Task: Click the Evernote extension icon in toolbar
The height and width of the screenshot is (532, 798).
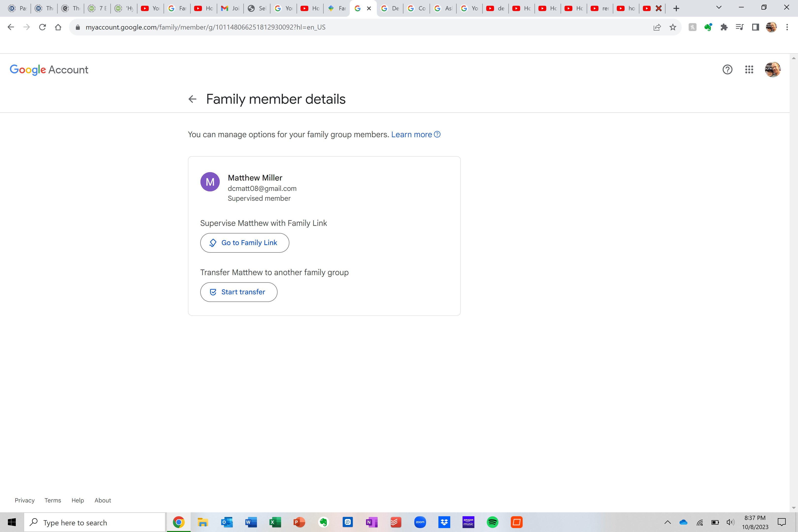Action: pyautogui.click(x=708, y=27)
